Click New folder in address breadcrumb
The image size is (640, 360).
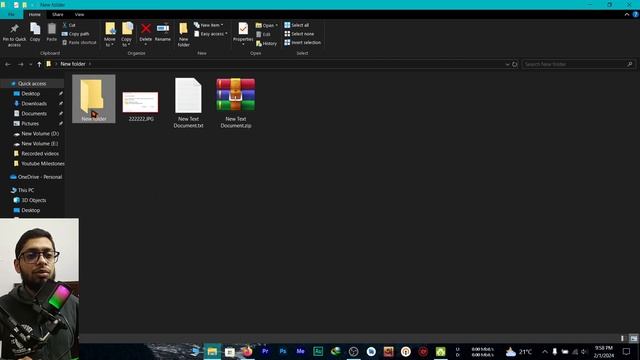click(x=73, y=64)
